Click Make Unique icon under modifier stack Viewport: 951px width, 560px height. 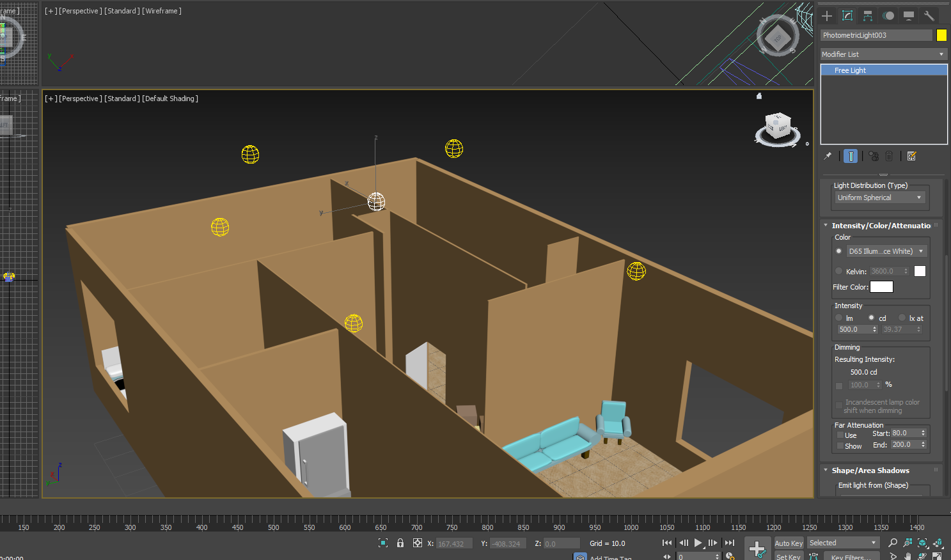coord(874,156)
